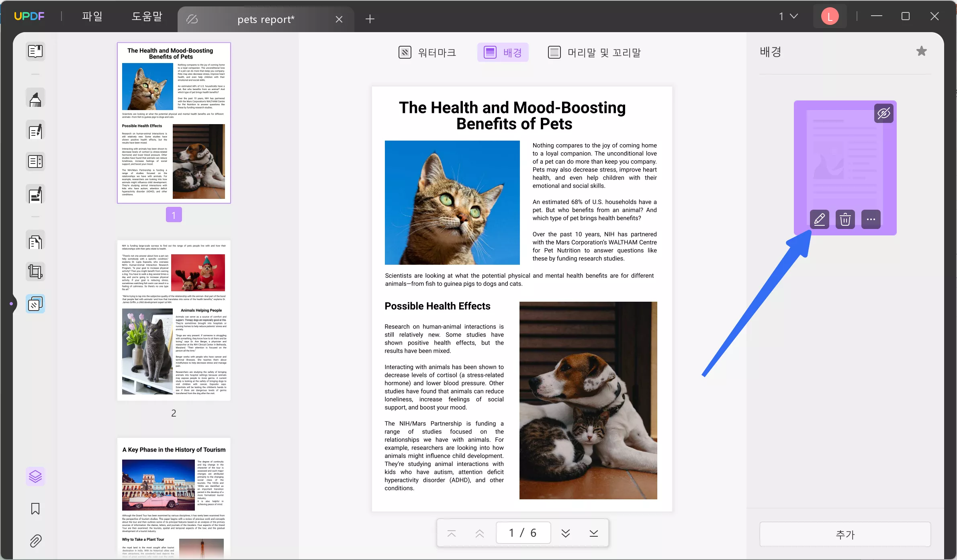This screenshot has height=560, width=957.
Task: Open the Crop Pages tool
Action: coord(35,272)
